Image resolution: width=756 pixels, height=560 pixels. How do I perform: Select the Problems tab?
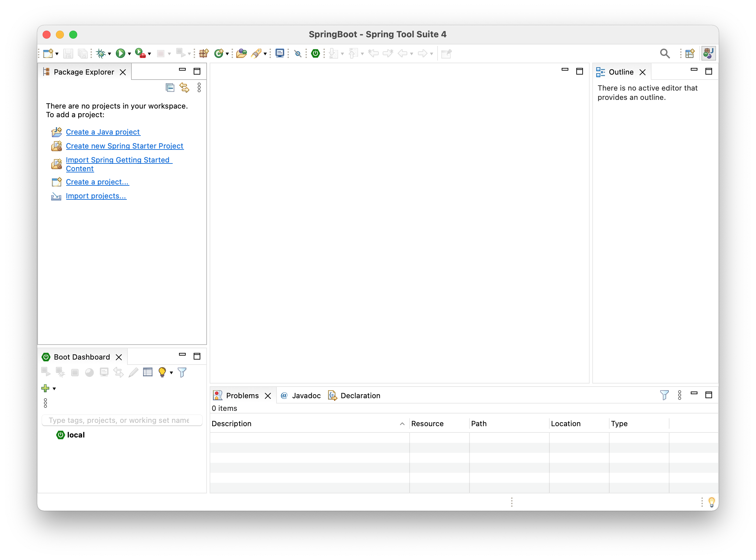tap(242, 396)
